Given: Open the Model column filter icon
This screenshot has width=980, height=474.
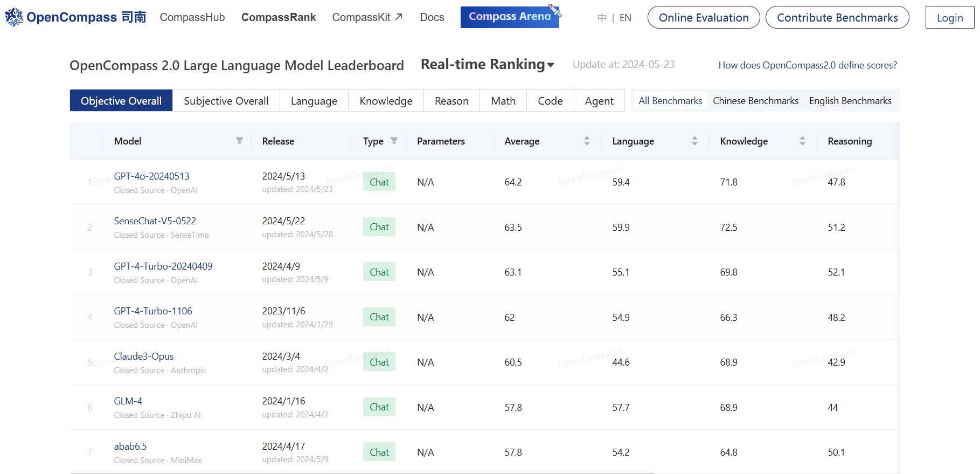Looking at the screenshot, I should (239, 141).
